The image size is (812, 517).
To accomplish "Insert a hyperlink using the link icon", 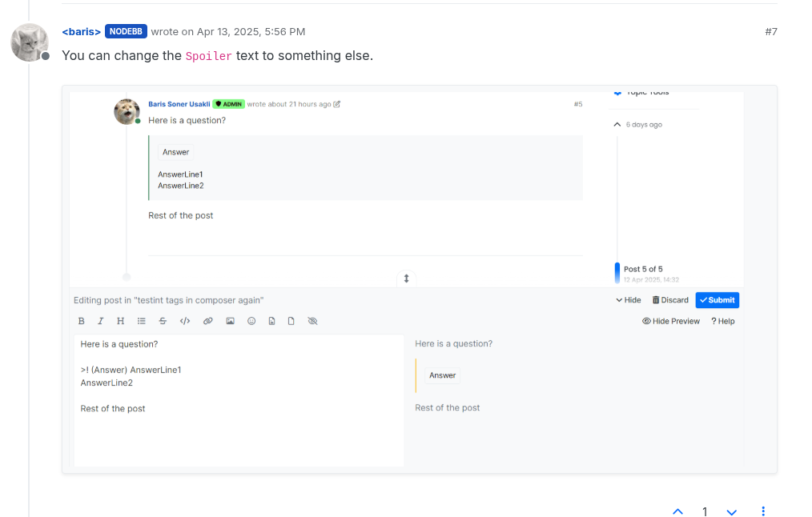I will coord(207,321).
